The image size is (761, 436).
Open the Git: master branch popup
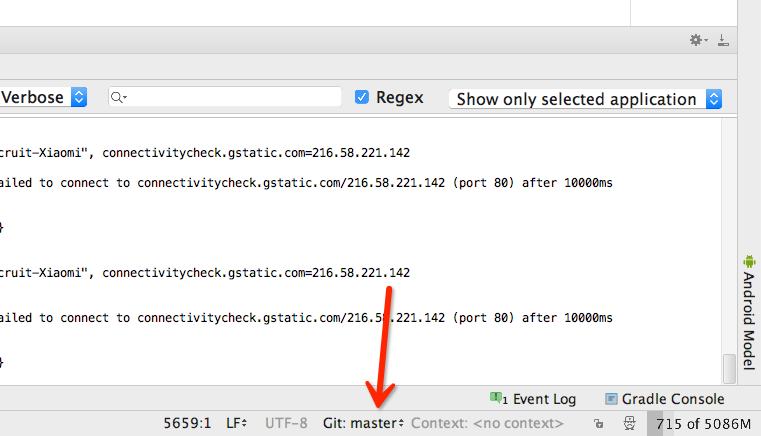tap(363, 424)
